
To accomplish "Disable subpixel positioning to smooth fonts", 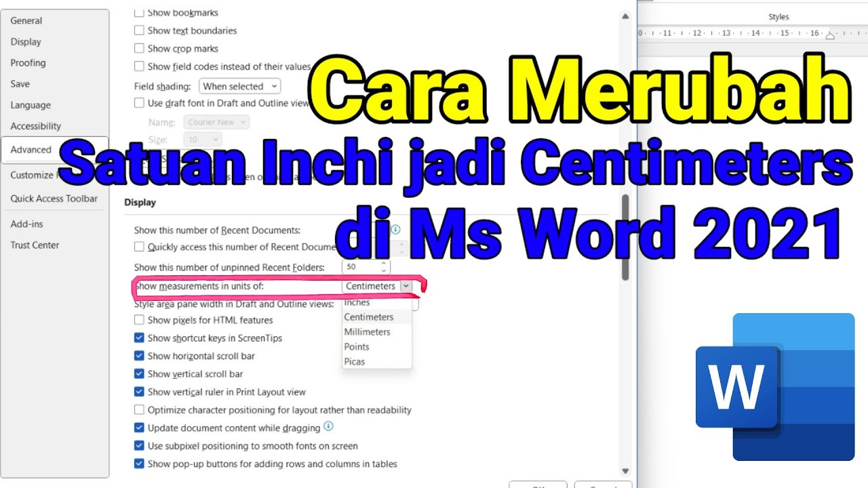I will 139,446.
